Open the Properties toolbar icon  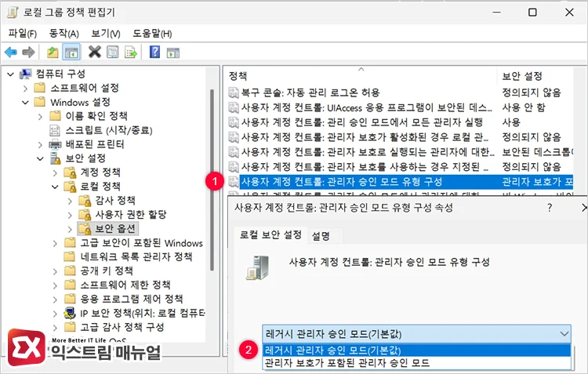[112, 53]
